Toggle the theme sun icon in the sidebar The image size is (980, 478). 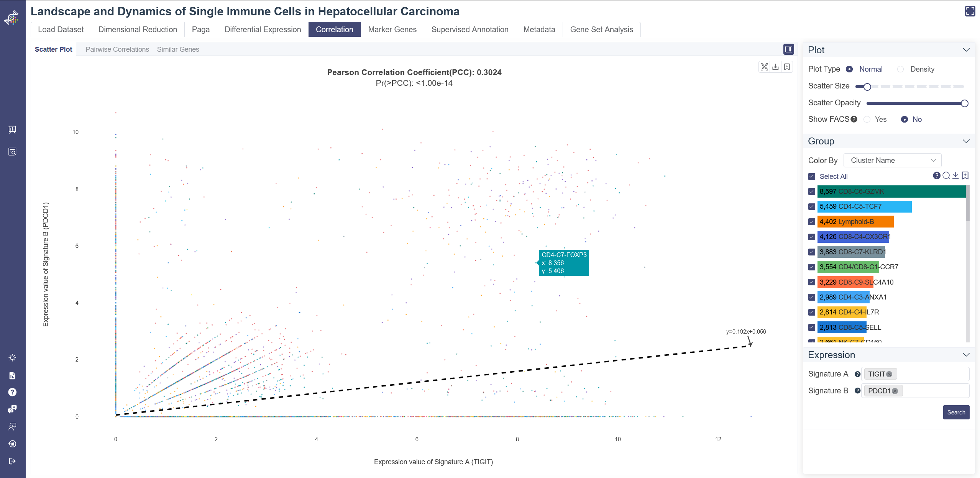(x=12, y=358)
